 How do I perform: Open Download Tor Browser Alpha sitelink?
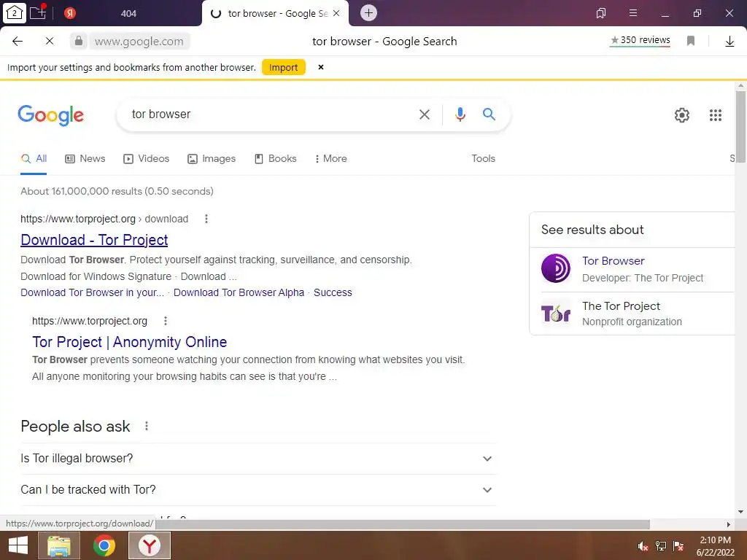pyautogui.click(x=239, y=292)
